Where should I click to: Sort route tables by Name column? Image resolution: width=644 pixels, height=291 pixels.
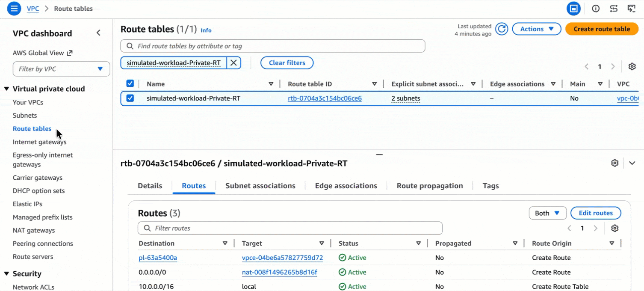coord(271,84)
